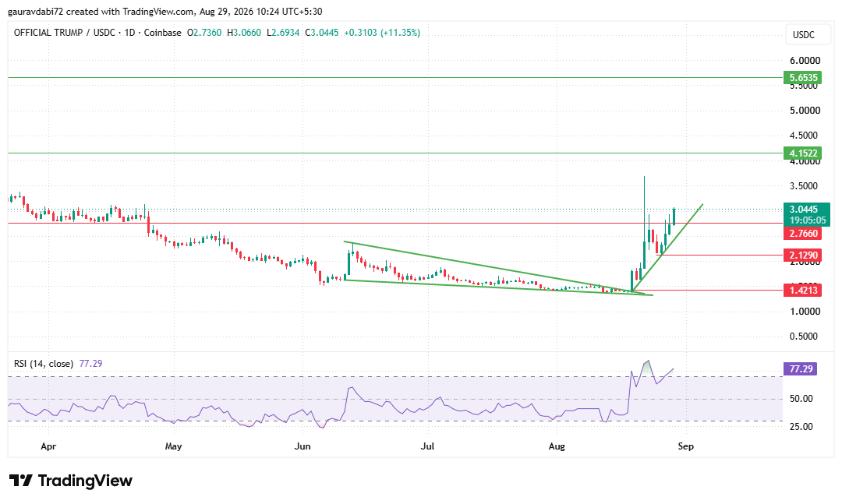Select the 4.1522 price level label
This screenshot has width=842, height=504.
pos(803,153)
